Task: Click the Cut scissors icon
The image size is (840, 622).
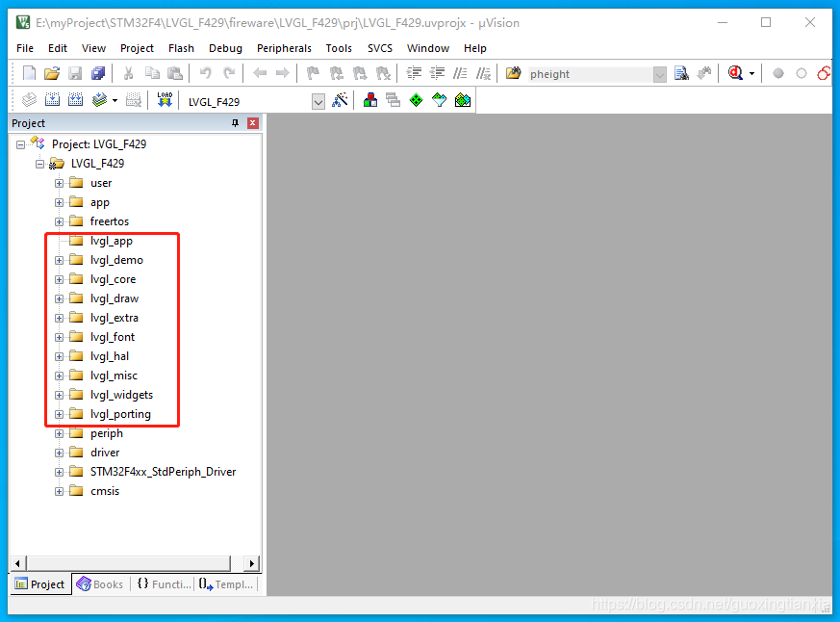Action: (129, 73)
